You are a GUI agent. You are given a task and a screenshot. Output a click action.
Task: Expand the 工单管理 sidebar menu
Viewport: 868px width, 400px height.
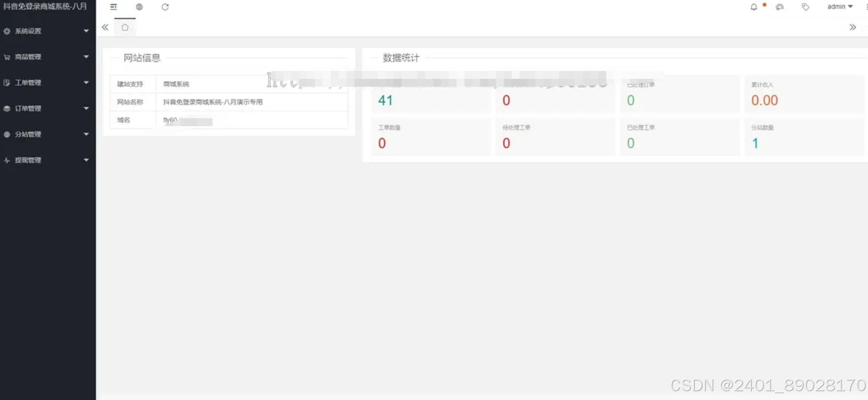click(47, 83)
